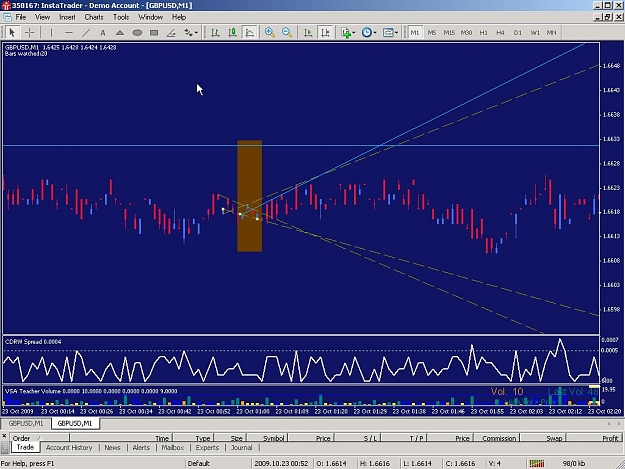Open the File menu
The image size is (625, 469).
(21, 17)
